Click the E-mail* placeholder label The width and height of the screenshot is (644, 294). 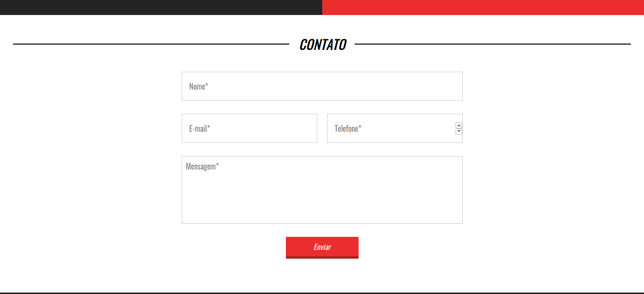click(200, 128)
